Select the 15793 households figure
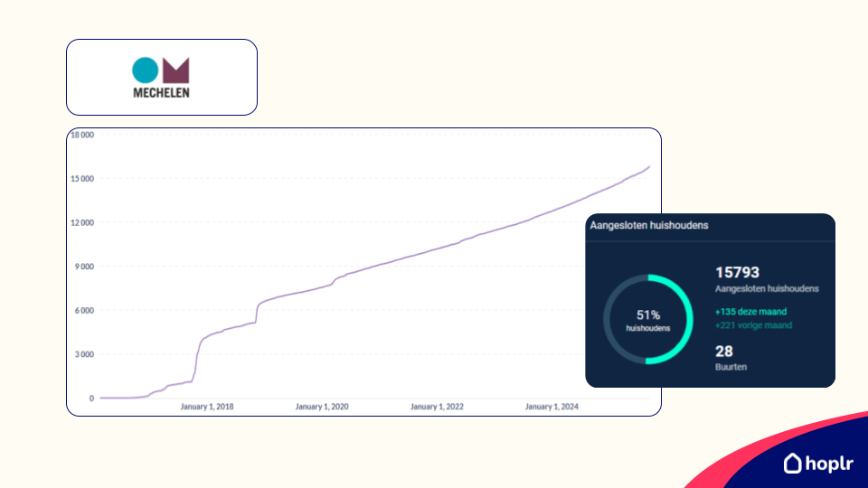 [737, 272]
